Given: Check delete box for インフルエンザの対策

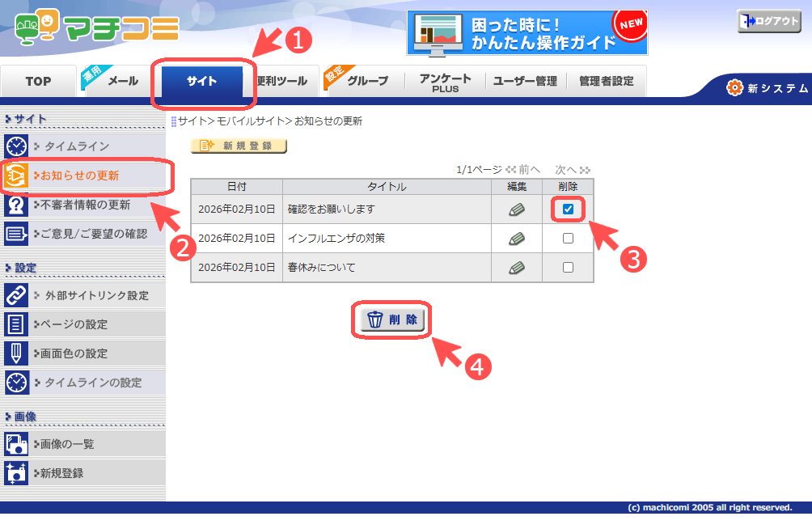Looking at the screenshot, I should 568,239.
